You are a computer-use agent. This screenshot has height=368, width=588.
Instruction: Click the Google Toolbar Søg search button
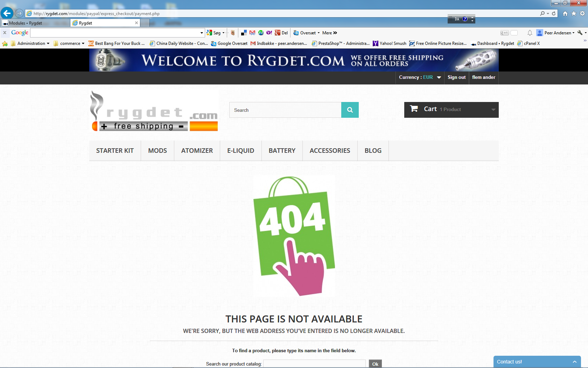click(x=214, y=33)
